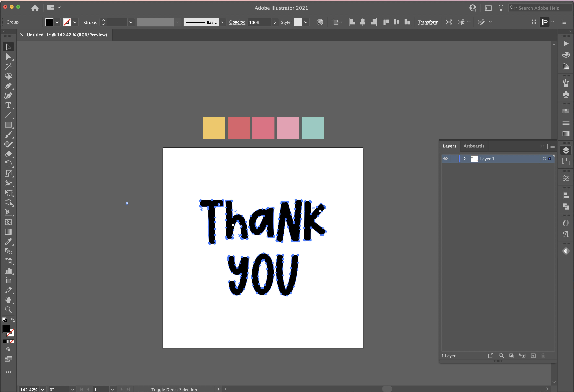Image resolution: width=574 pixels, height=392 pixels.
Task: Click the yellow color square
Action: coord(214,128)
